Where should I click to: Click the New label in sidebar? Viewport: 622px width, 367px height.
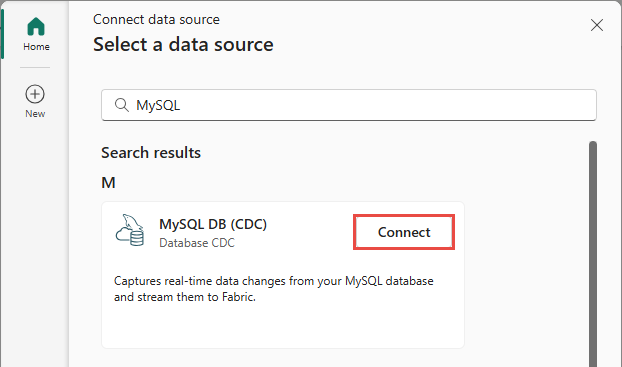35,114
